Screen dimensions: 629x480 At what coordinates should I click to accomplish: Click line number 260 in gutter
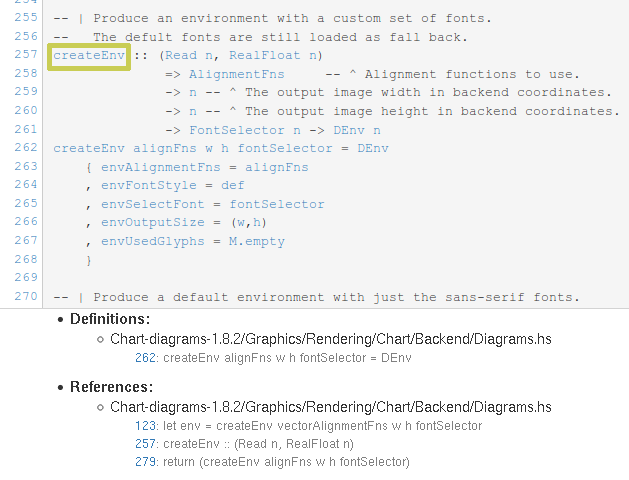(x=26, y=110)
